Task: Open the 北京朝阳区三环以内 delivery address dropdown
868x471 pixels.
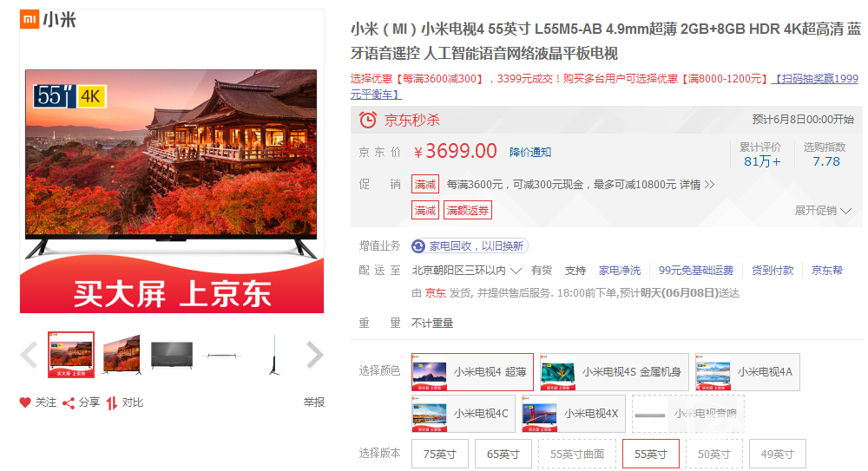Action: point(467,270)
